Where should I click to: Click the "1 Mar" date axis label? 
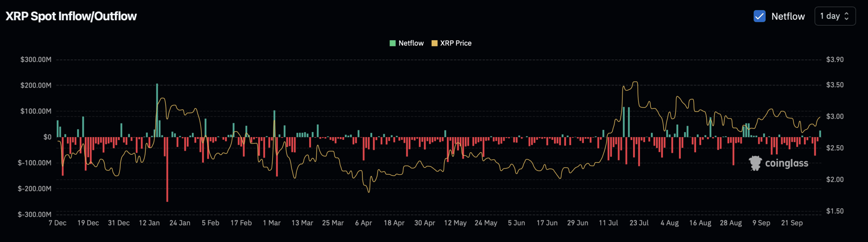272,223
